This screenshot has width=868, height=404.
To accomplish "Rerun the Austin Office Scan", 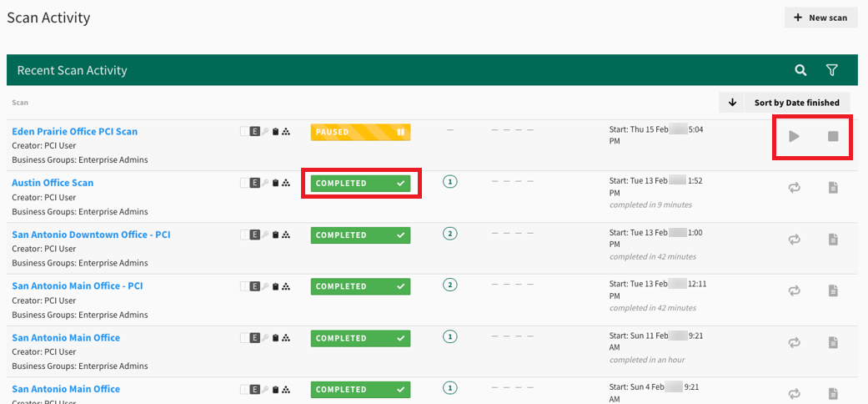I will pyautogui.click(x=794, y=188).
